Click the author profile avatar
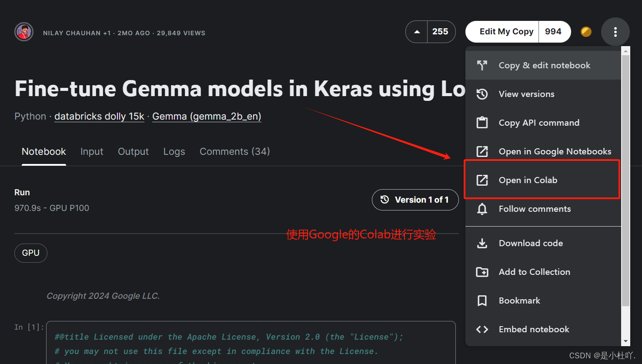 coord(24,32)
